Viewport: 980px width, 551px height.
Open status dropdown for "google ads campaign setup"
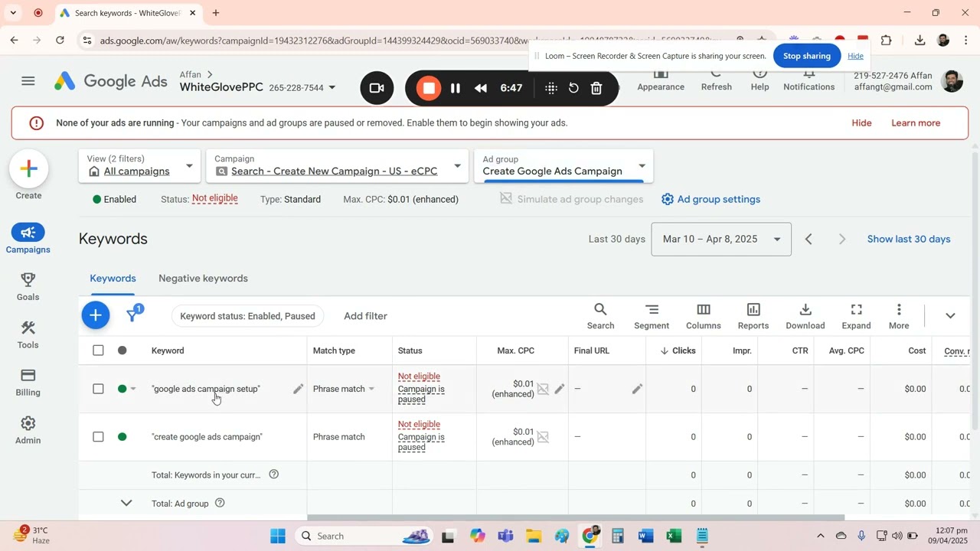pos(133,389)
